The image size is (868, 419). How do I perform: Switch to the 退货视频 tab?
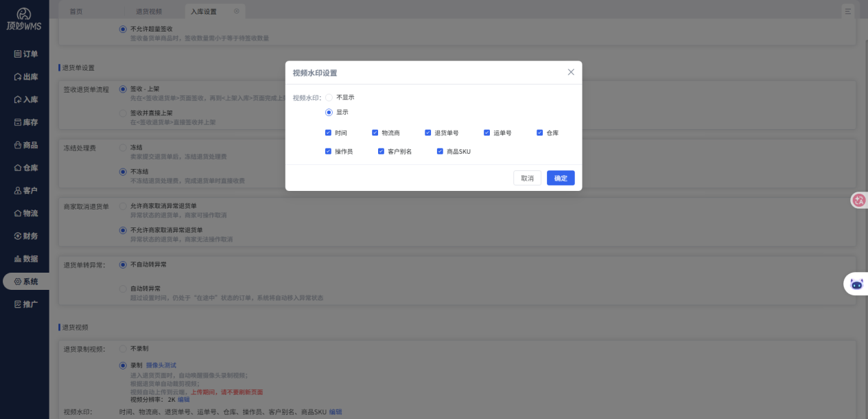pos(149,12)
